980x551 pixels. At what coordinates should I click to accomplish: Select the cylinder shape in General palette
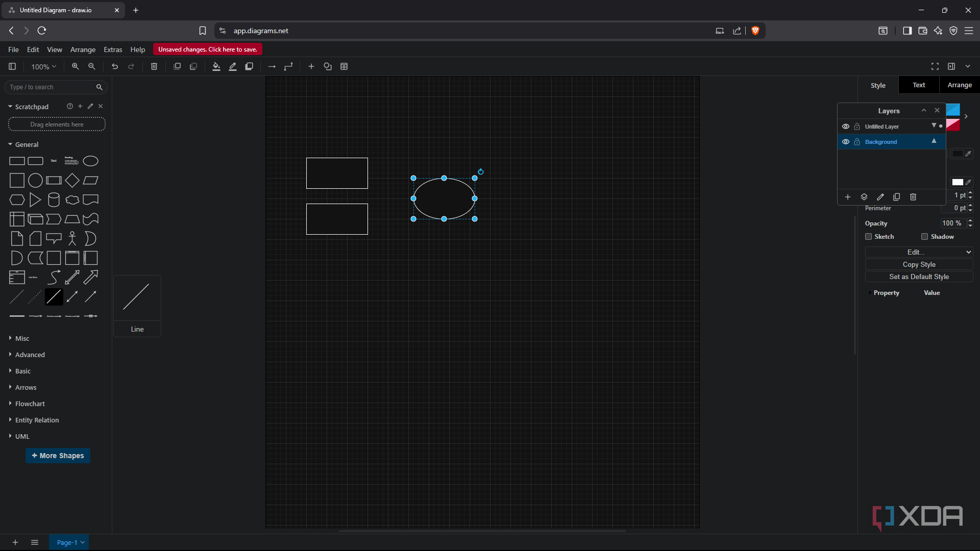54,200
